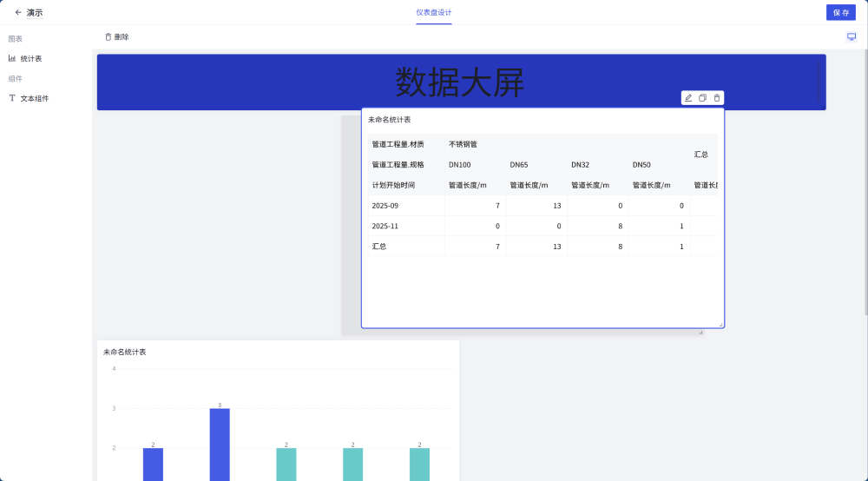Click the trash icon on selected widget

pos(717,98)
